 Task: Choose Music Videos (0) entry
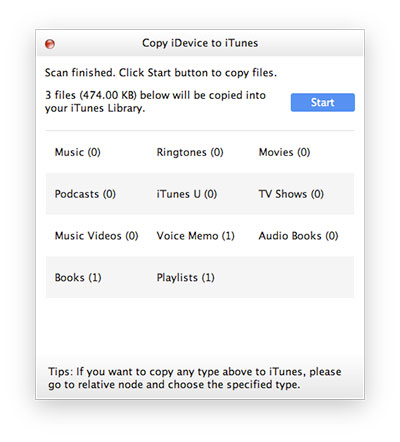(x=96, y=236)
